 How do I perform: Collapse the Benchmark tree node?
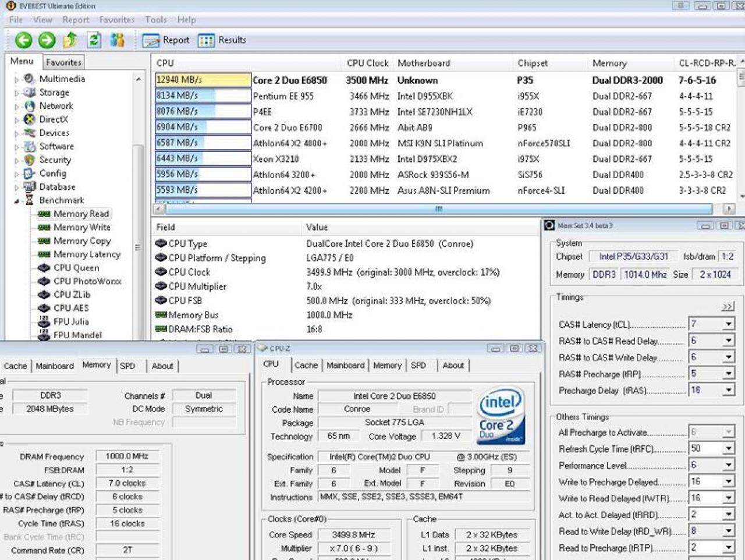click(16, 201)
